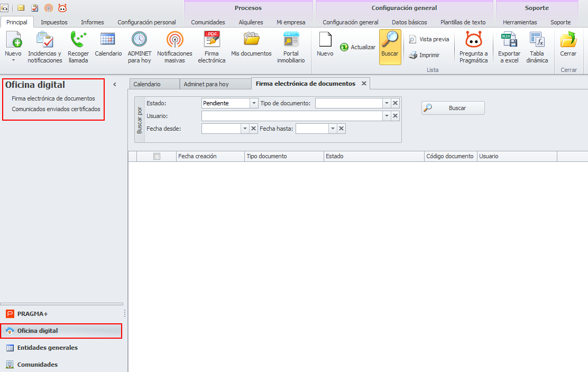Open the Fecha hasta date picker arrow
The image size is (588, 372).
(x=333, y=129)
